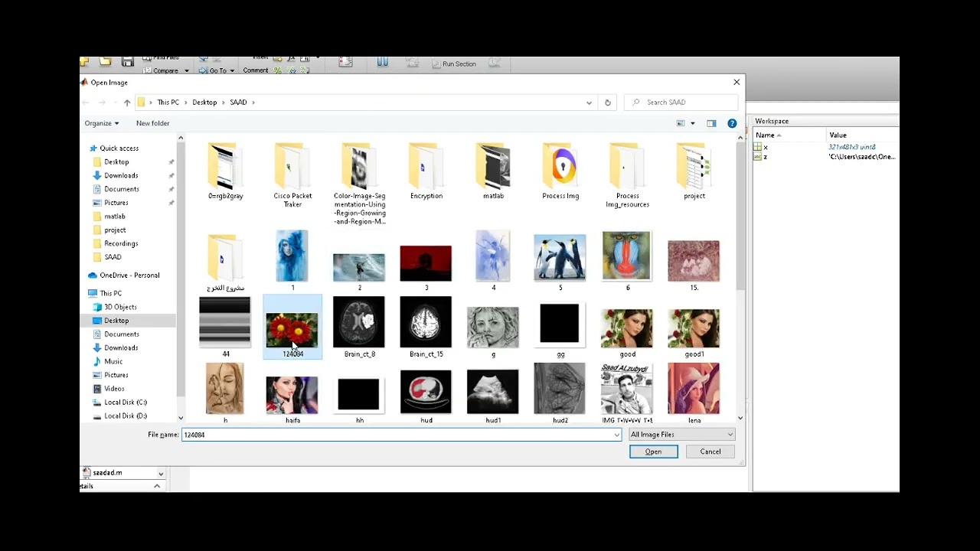Select OneDrive - Personal in the navigation pane

pos(129,275)
